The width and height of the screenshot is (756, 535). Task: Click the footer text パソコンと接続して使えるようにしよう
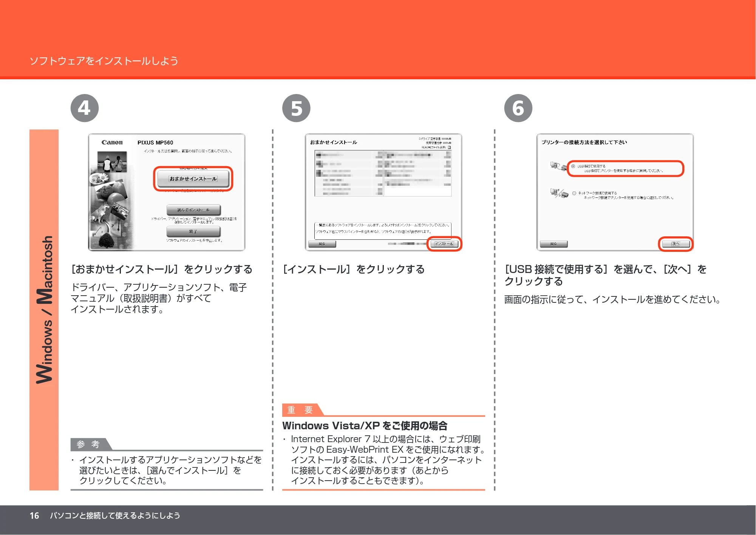(115, 515)
